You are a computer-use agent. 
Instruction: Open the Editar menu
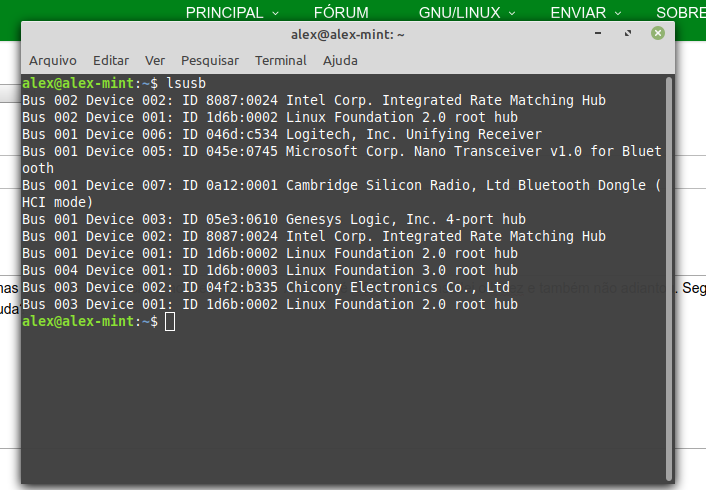tap(111, 60)
